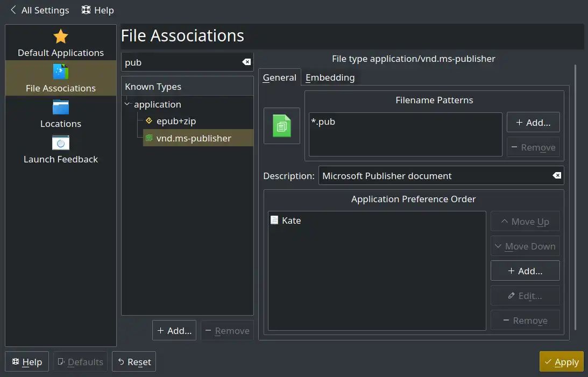Clear the pub search field

coord(246,62)
